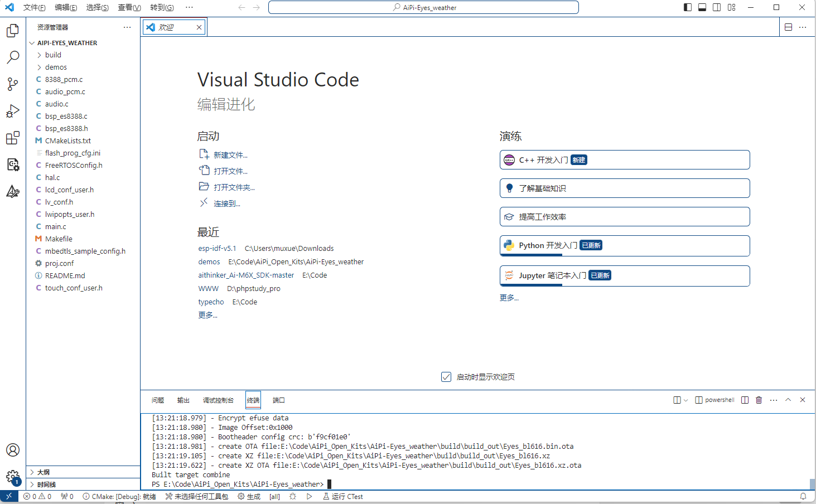
Task: Toggle the primary side bar visibility
Action: [688, 7]
